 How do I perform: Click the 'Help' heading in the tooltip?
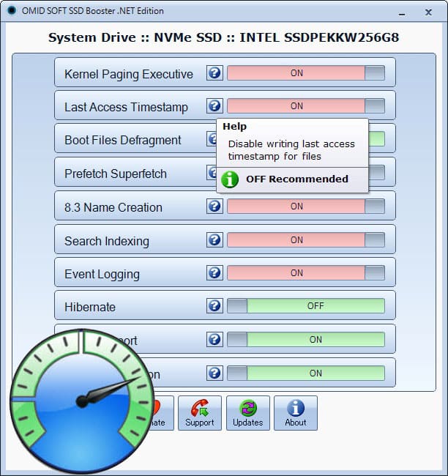235,126
